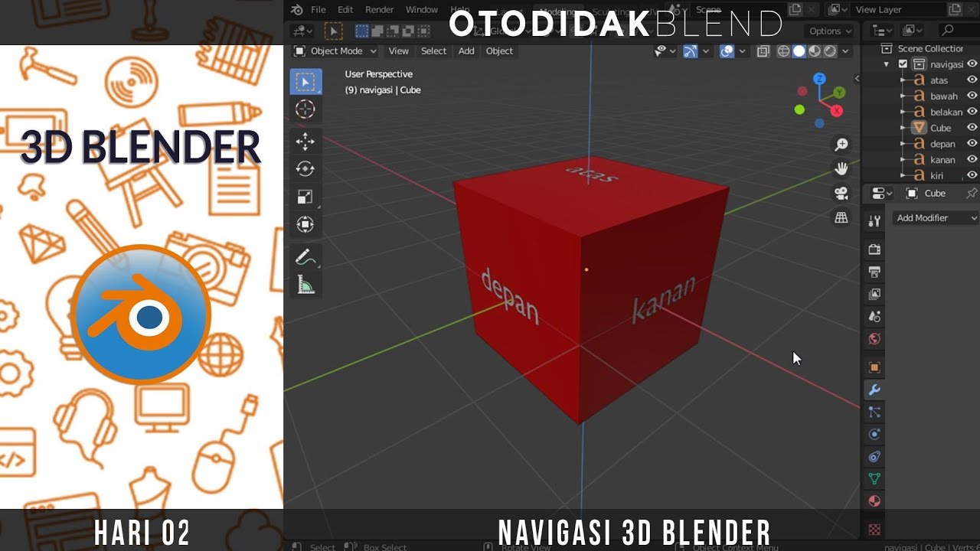
Task: Open the Texture properties checker icon
Action: 874,529
